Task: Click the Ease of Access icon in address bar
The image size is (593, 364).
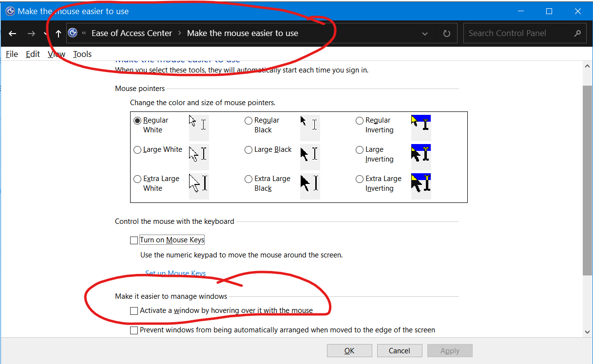Action: 73,33
